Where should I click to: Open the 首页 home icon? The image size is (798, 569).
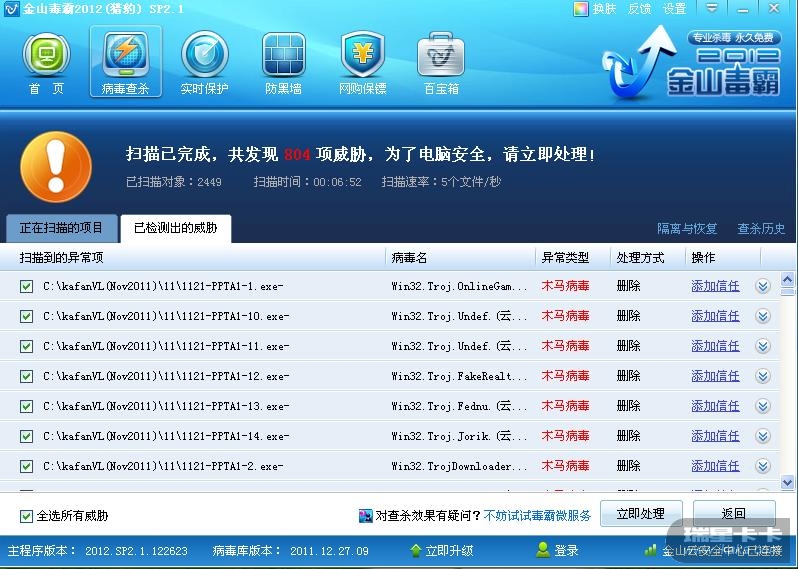point(46,56)
